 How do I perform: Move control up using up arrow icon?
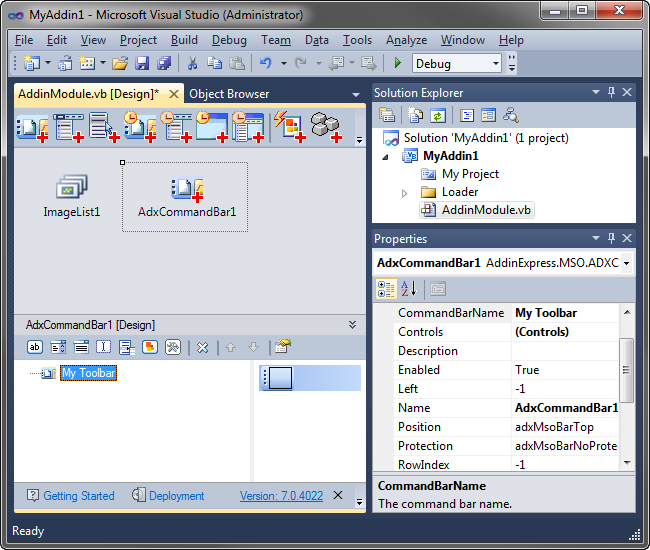[x=230, y=347]
